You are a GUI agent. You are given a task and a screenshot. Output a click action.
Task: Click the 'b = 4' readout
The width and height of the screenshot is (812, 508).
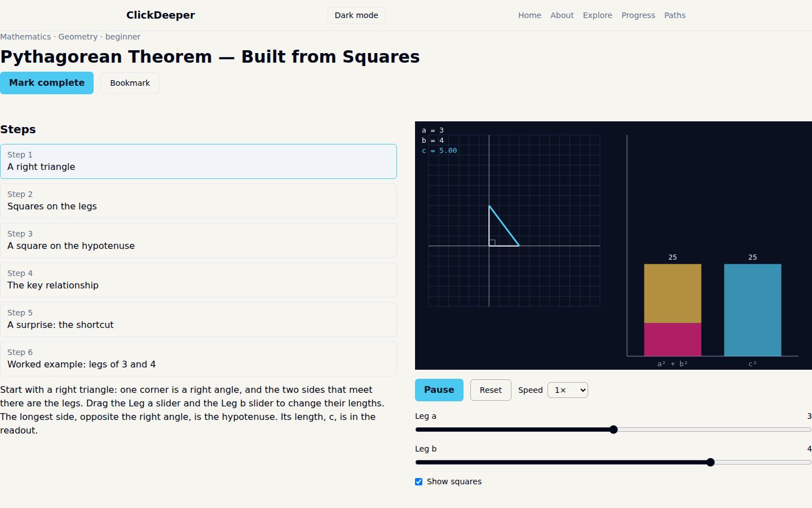[433, 141]
